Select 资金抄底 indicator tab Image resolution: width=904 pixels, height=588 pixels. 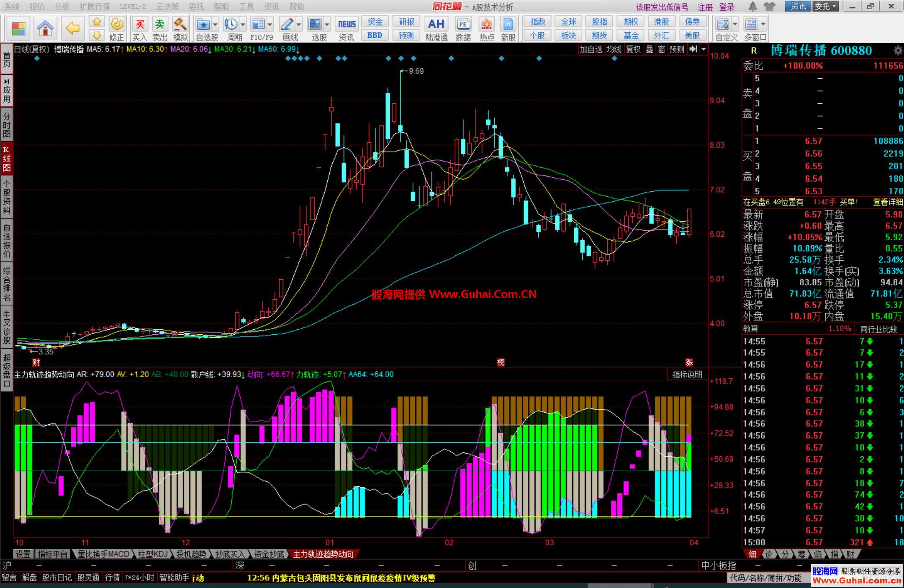tap(269, 554)
